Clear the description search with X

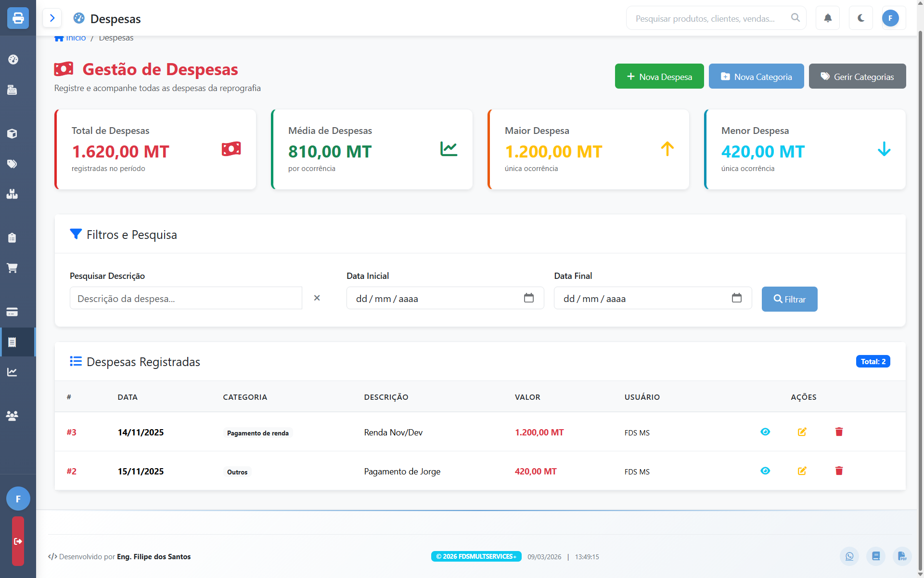point(317,298)
